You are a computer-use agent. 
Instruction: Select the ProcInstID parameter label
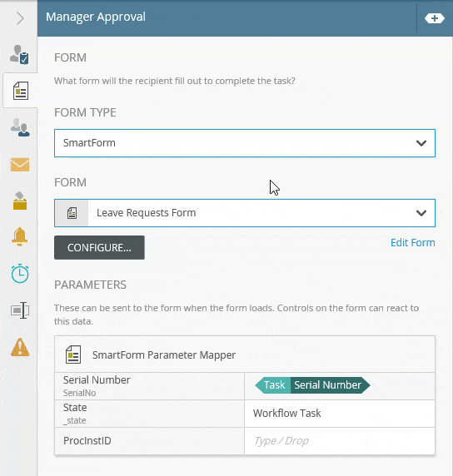pyautogui.click(x=87, y=441)
